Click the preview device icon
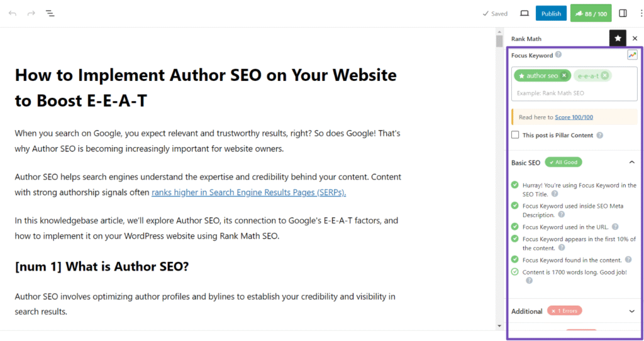The image size is (644, 341). pos(525,13)
